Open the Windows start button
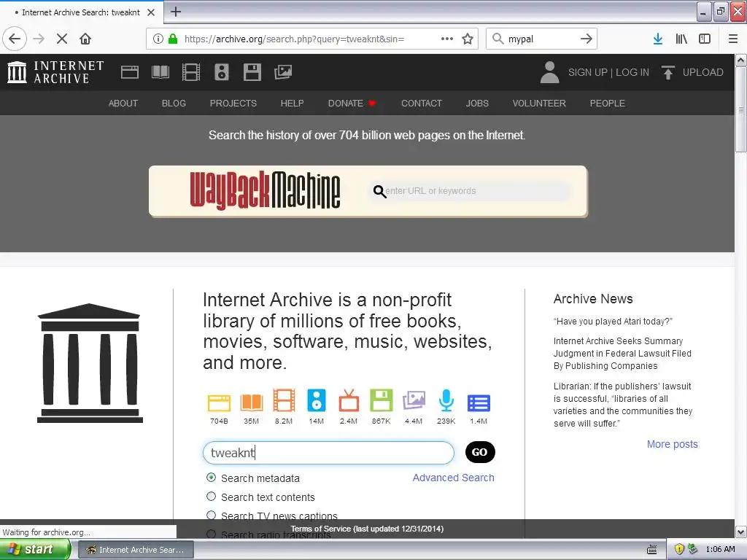The height and width of the screenshot is (560, 747). (x=35, y=550)
